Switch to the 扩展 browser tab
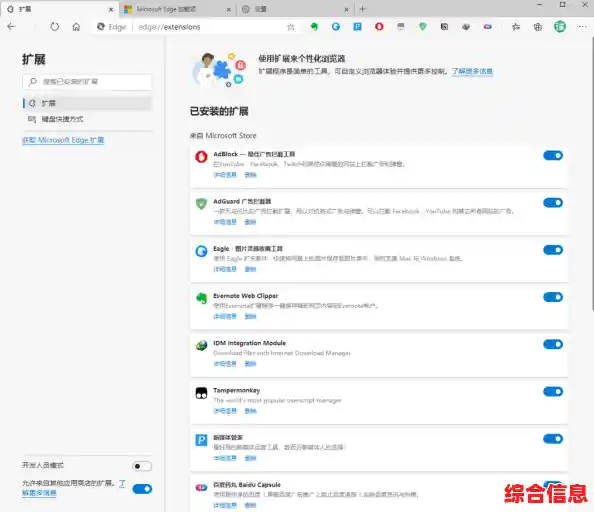 point(59,9)
